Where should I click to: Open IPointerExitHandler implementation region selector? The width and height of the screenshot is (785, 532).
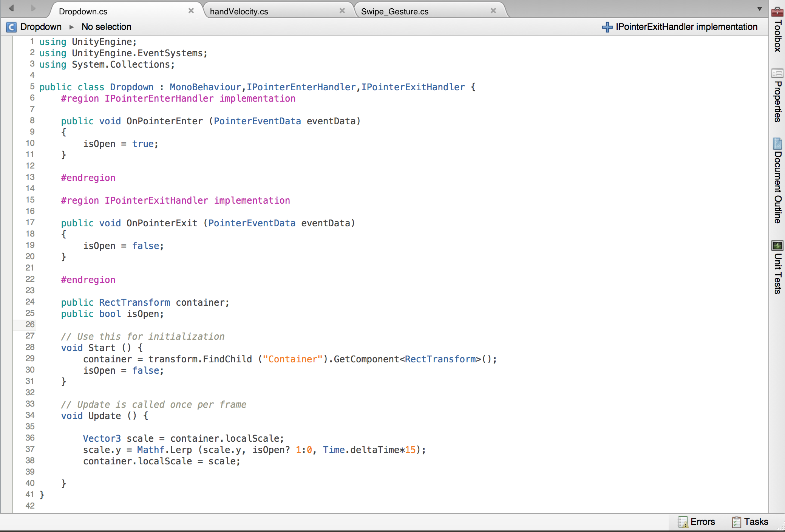click(686, 27)
